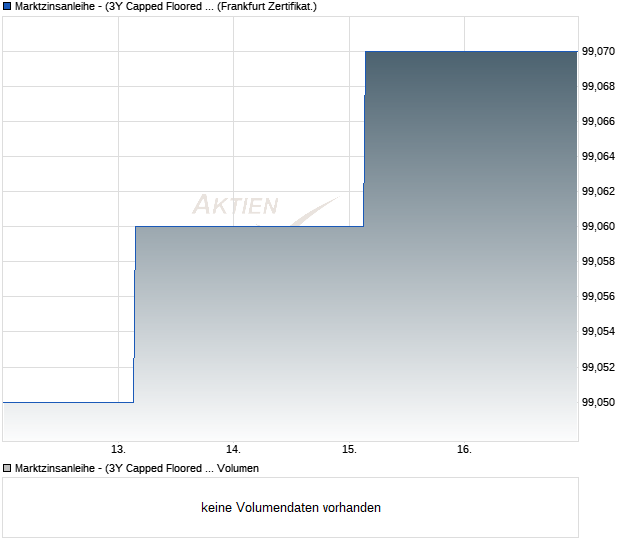Click the flat blue line segment before the 13. mark
620x546 pixels.
[68, 402]
